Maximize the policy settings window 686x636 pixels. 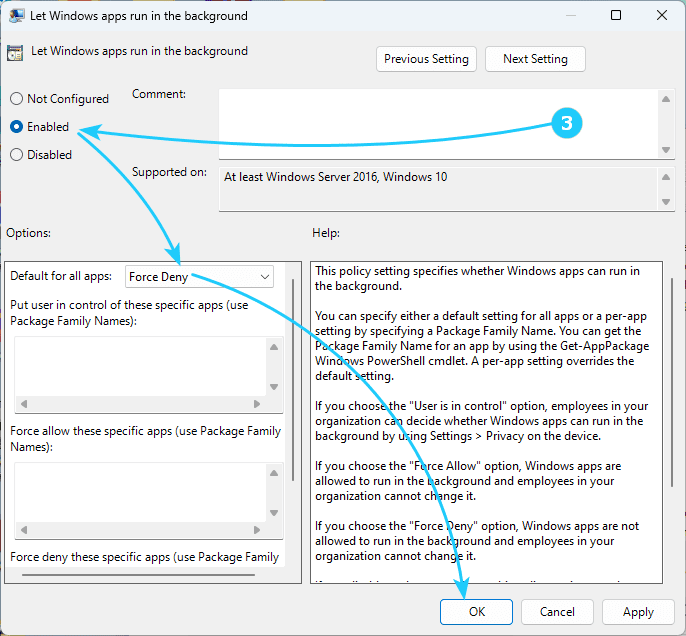pyautogui.click(x=615, y=16)
